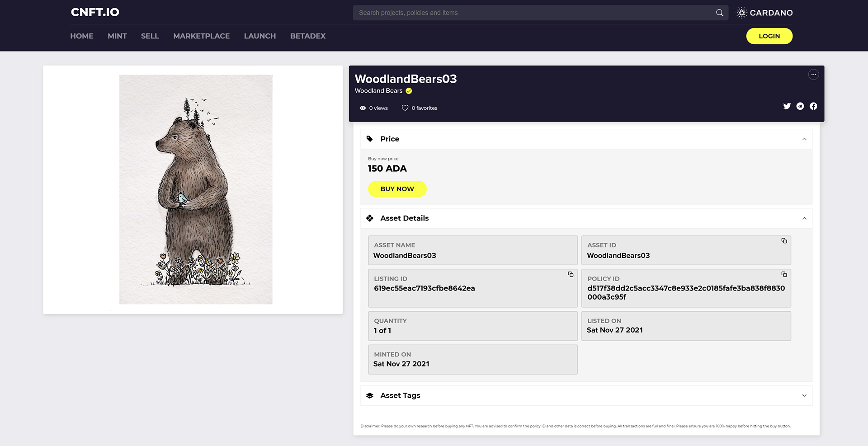The height and width of the screenshot is (446, 868).
Task: Click the verified badge next to Woodland Bears
Action: tap(409, 91)
